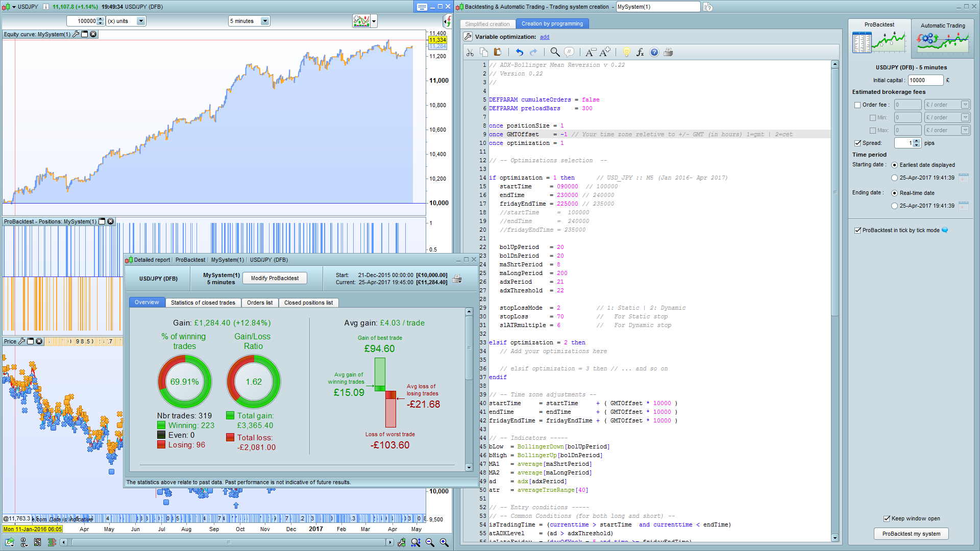Viewport: 980px width, 551px height.
Task: Switch to Statistics of closed trades tab
Action: pos(203,303)
